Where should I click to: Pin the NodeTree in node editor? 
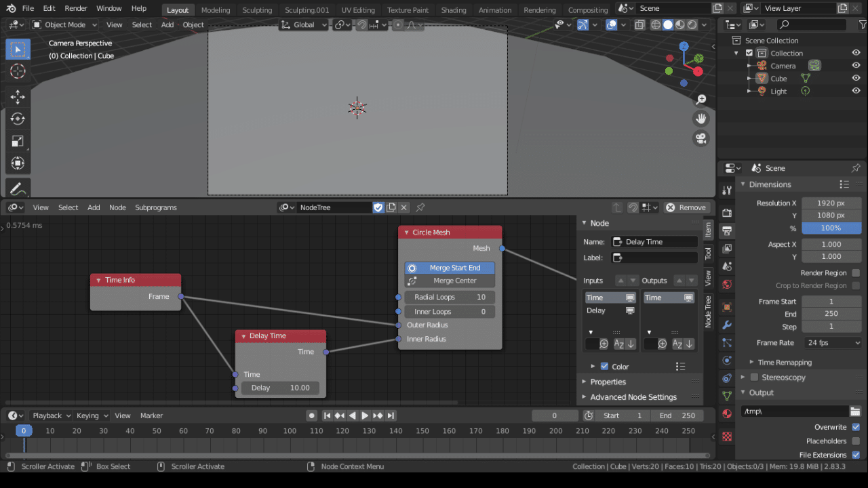(x=420, y=207)
